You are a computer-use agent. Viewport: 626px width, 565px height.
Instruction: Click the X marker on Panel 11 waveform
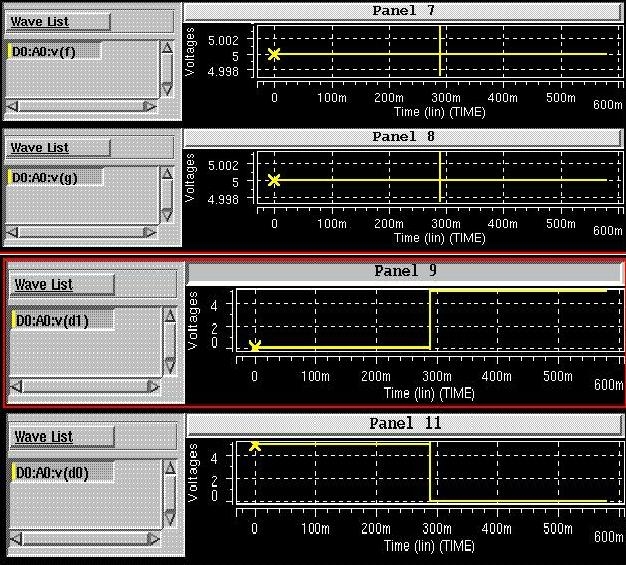pyautogui.click(x=255, y=445)
